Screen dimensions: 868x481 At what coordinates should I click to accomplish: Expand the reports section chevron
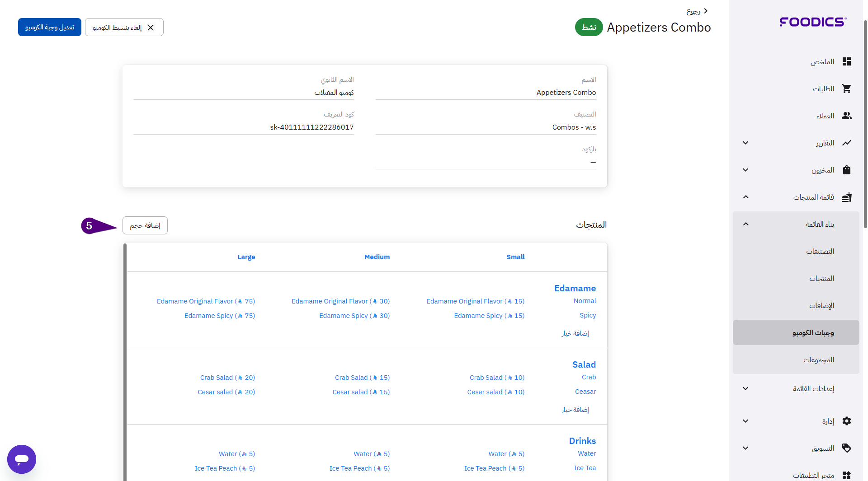(x=745, y=143)
